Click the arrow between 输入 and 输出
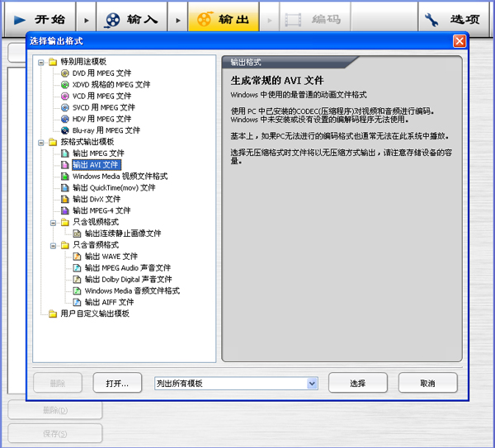This screenshot has width=495, height=448. click(178, 21)
